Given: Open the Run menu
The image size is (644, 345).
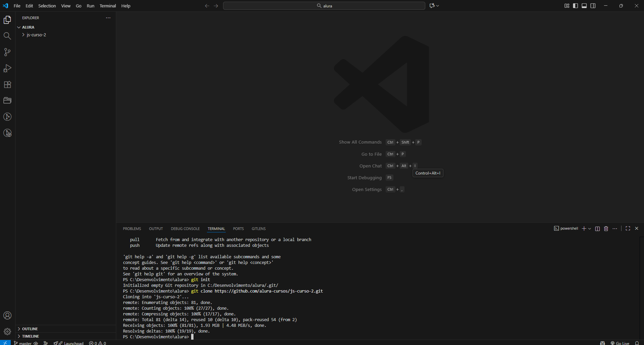Looking at the screenshot, I should pyautogui.click(x=90, y=6).
